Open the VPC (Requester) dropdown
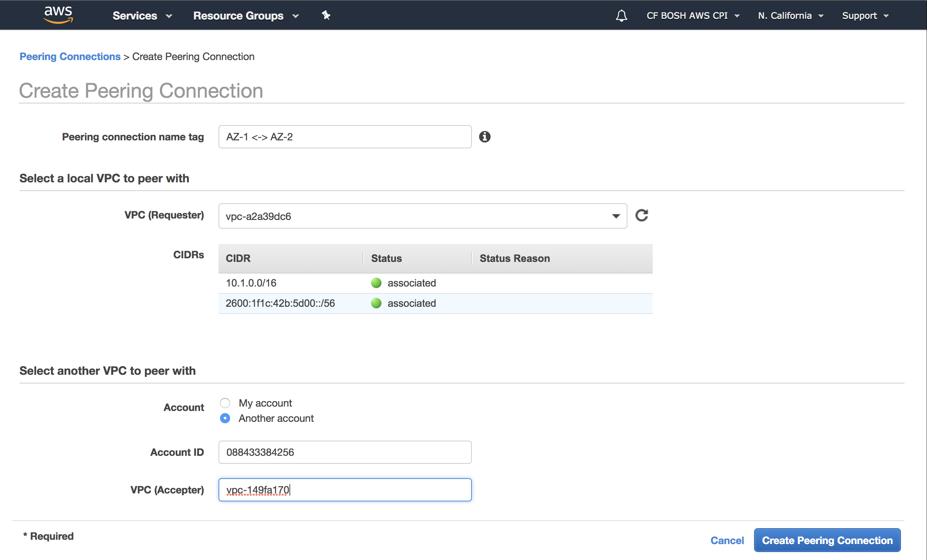 click(x=423, y=216)
